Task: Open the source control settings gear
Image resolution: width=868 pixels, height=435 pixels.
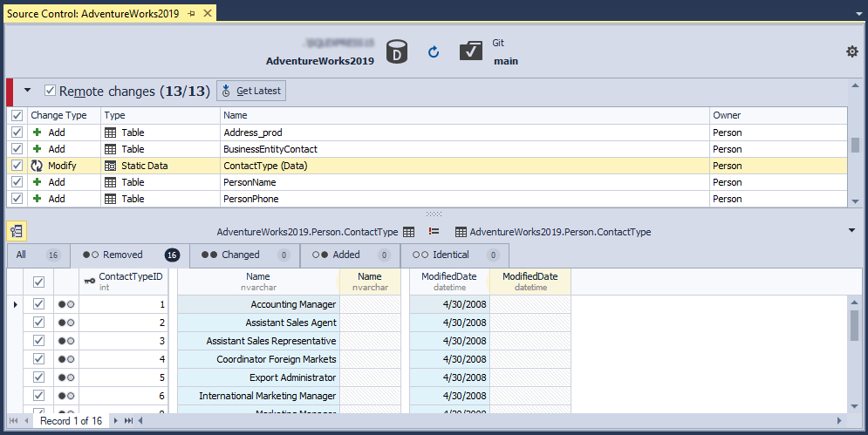Action: 852,51
